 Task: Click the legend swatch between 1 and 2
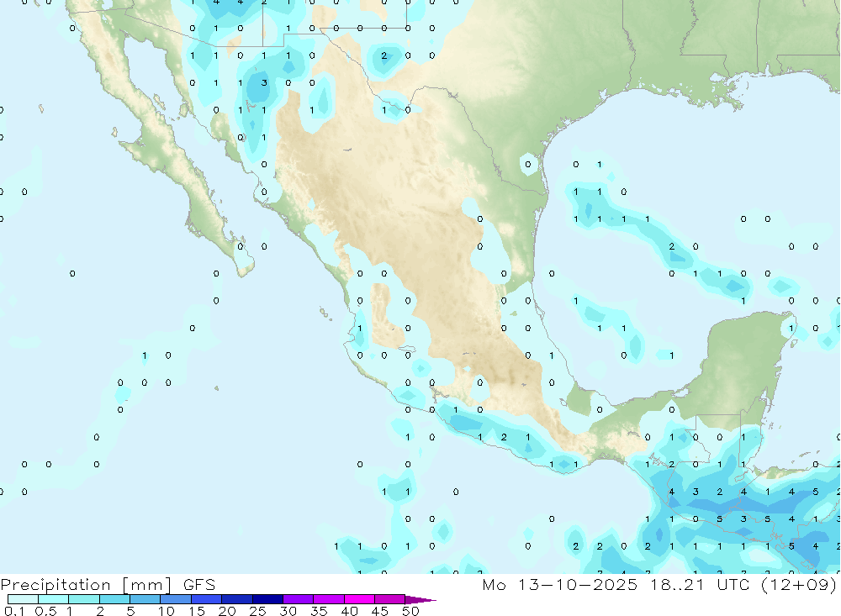(x=84, y=599)
